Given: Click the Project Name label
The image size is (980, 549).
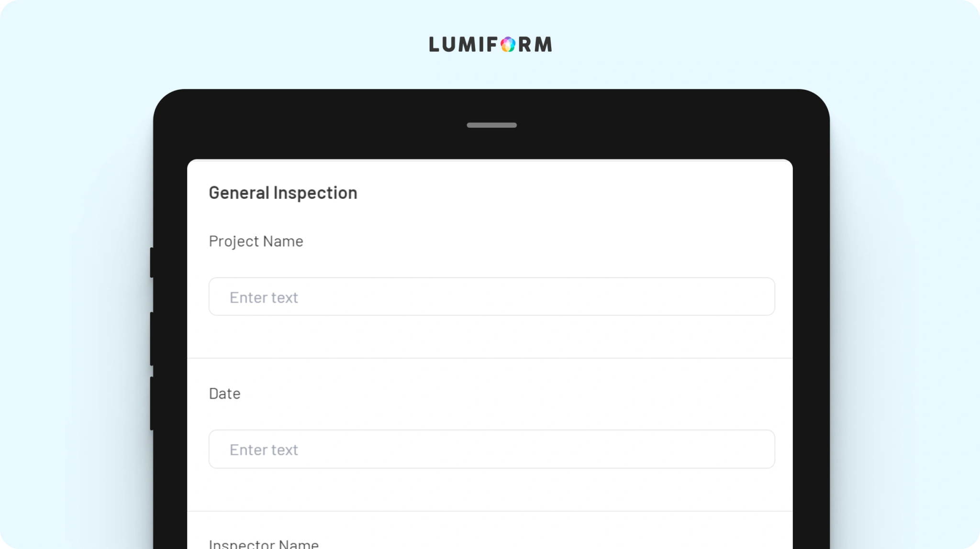Looking at the screenshot, I should 256,242.
